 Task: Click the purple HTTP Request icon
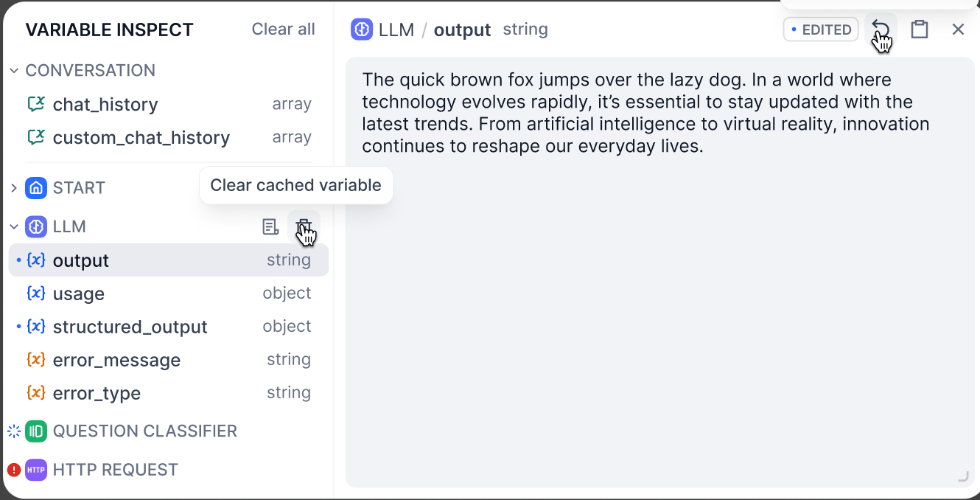point(36,470)
